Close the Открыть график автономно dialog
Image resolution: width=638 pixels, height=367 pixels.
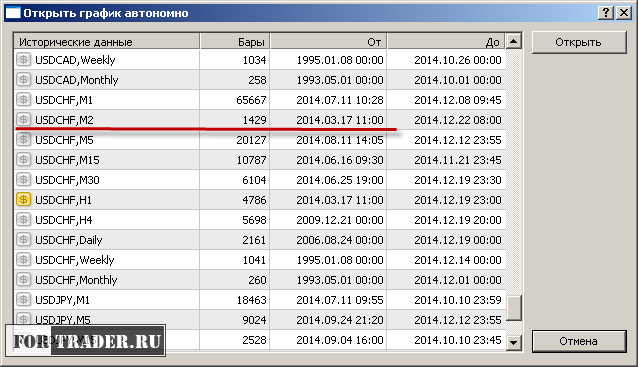pyautogui.click(x=624, y=13)
